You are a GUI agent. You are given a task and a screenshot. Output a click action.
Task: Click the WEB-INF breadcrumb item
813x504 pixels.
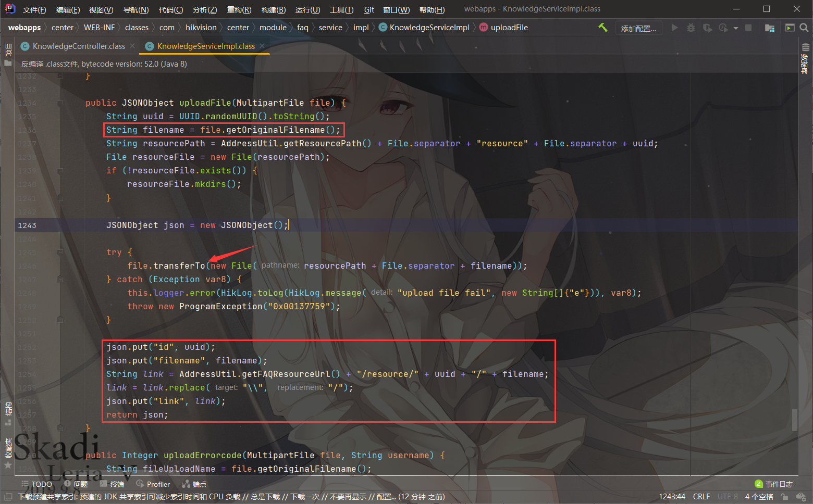pos(99,28)
